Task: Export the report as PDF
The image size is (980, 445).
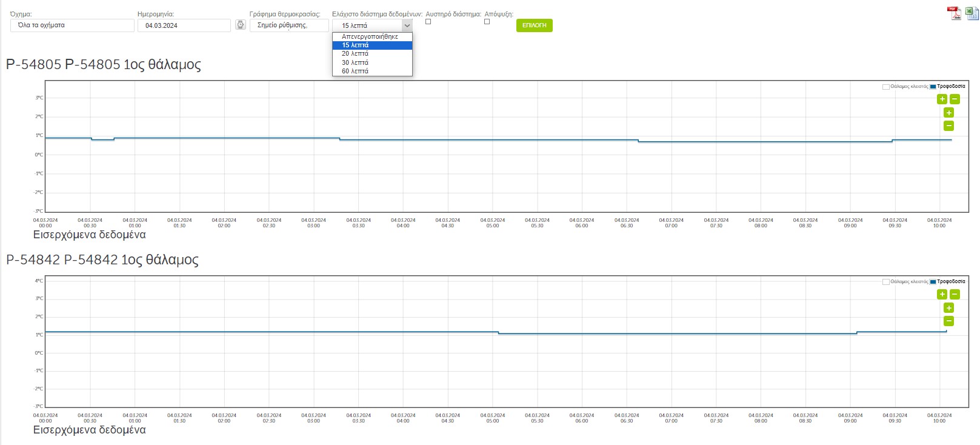Action: 955,13
